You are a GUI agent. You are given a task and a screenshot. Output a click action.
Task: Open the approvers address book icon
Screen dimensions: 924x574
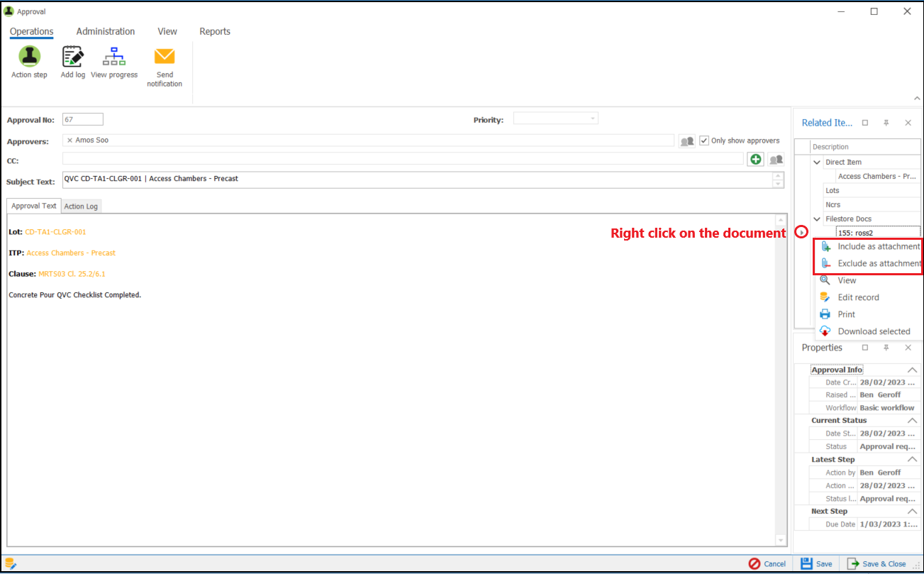[686, 140]
